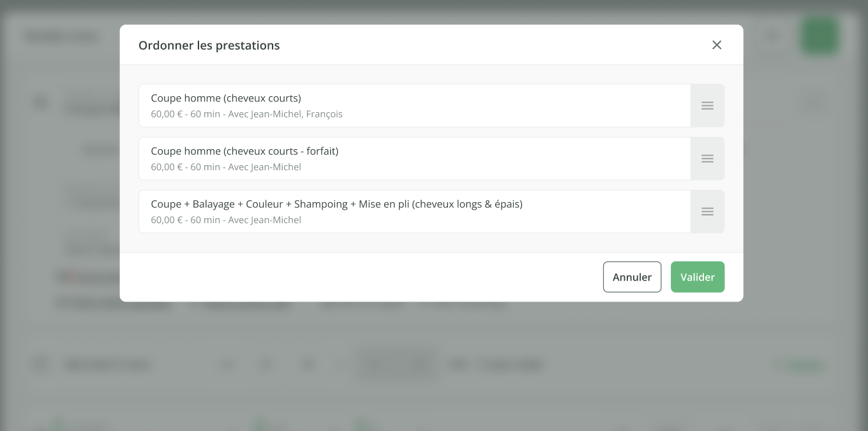Click Avec Jean-Michel under the Balayage service
This screenshot has height=431, width=868.
(x=264, y=220)
